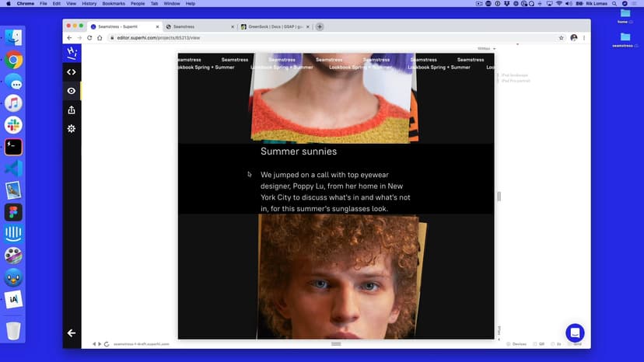Viewport: 644px width, 362px height.
Task: Reload the preview with the refresh icon
Action: 106,343
